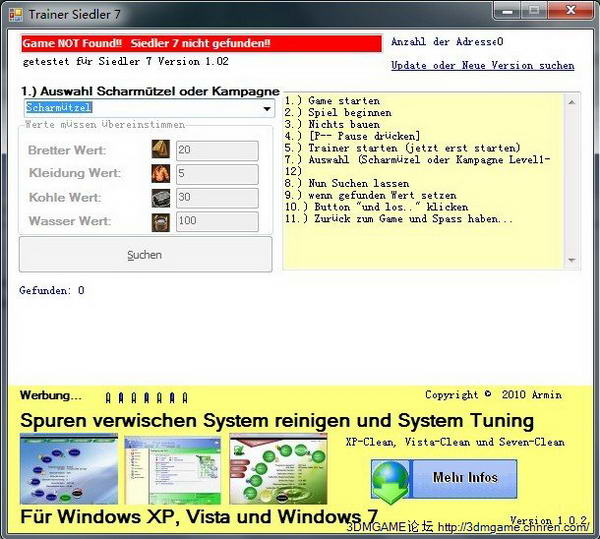
Task: Click the Bretter (planks) resource icon
Action: 160,150
